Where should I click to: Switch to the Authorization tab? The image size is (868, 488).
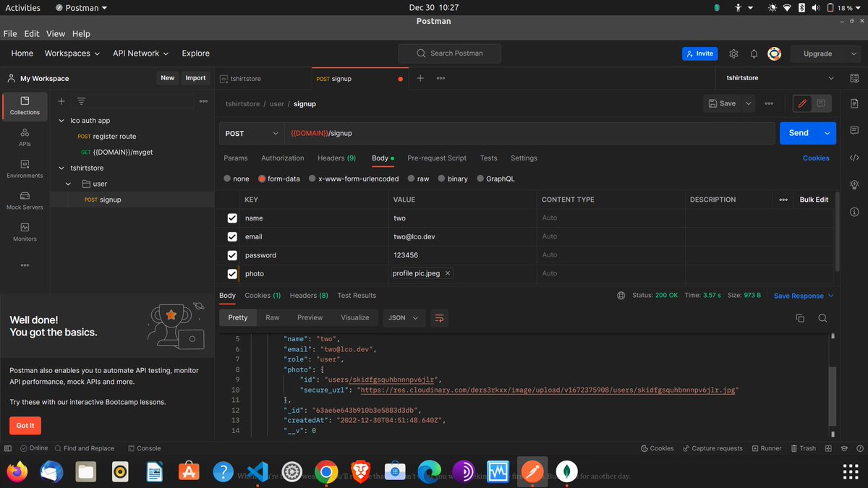[x=282, y=158]
